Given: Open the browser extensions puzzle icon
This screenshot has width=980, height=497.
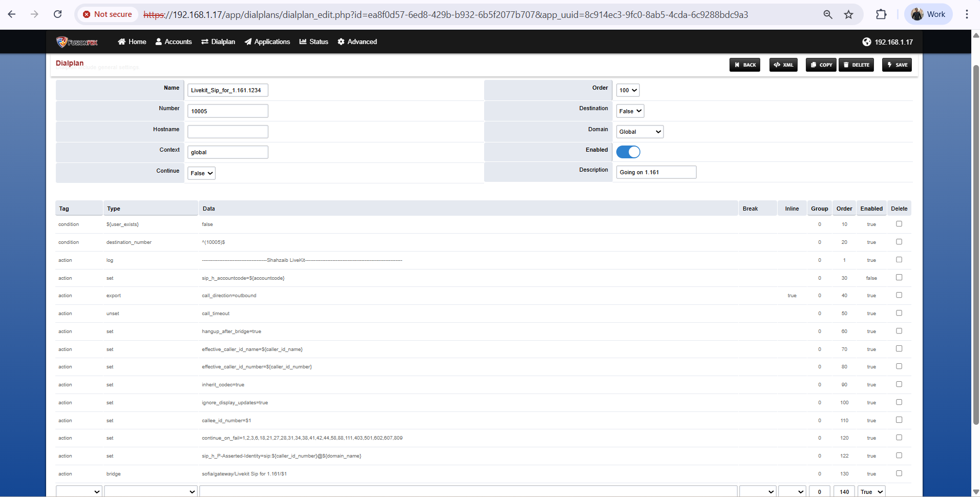Looking at the screenshot, I should pyautogui.click(x=881, y=14).
